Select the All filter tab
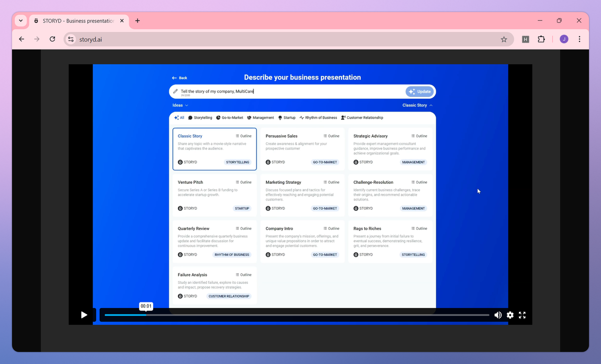601x364 pixels. click(179, 118)
